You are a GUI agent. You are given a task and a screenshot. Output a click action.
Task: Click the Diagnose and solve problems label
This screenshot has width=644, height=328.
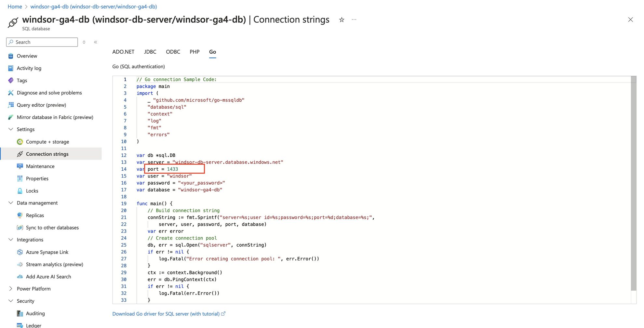point(49,93)
